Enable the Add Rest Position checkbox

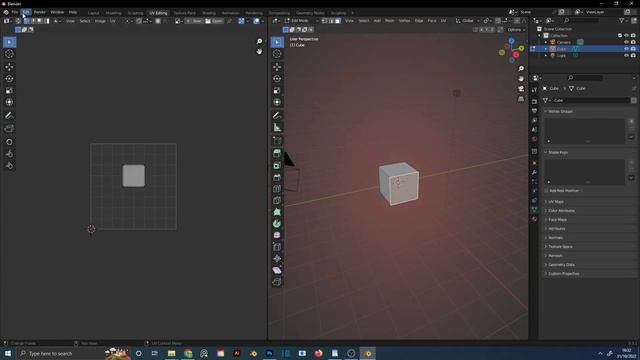(x=546, y=191)
